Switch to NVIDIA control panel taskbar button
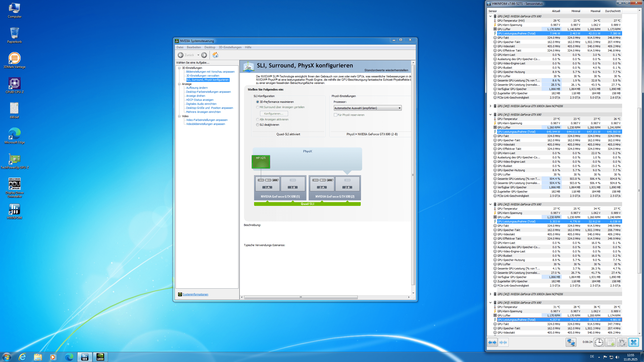The image size is (644, 362). click(x=100, y=357)
